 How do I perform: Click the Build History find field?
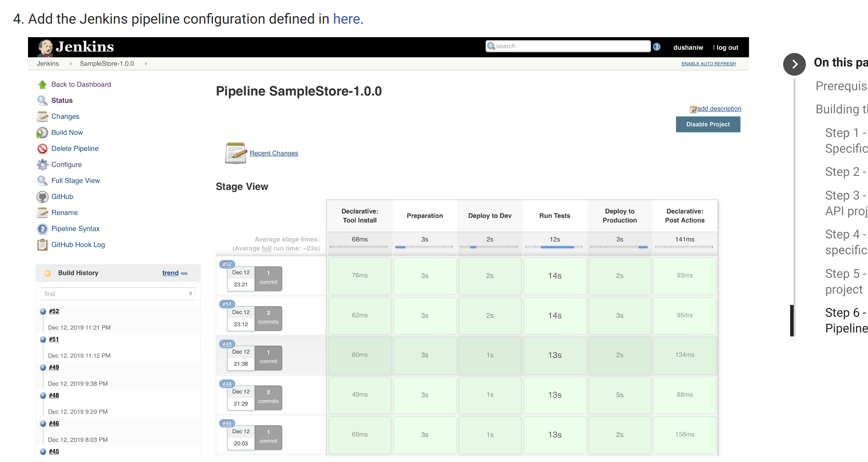(118, 294)
